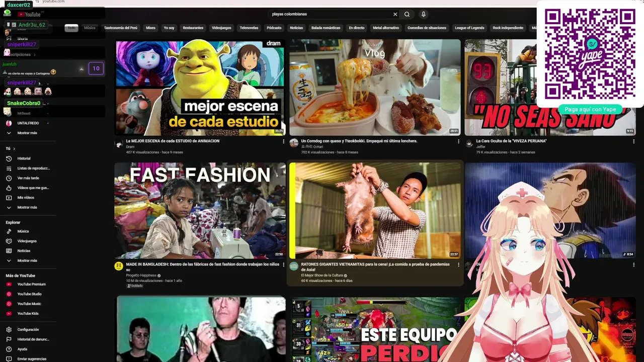
Task: Open options menu for VIVEZA PERUANA video
Action: coord(633,141)
